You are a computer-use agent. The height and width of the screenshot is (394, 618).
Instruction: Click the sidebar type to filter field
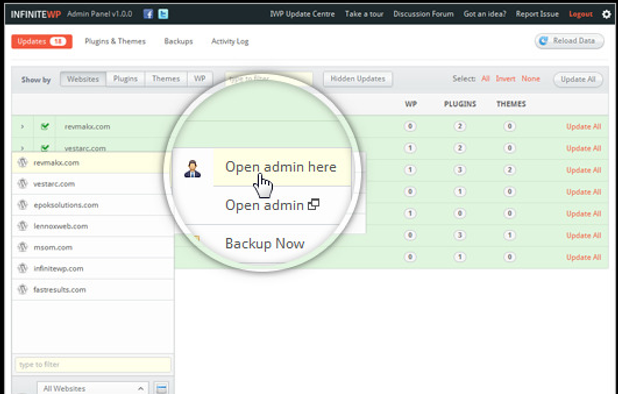click(x=93, y=364)
